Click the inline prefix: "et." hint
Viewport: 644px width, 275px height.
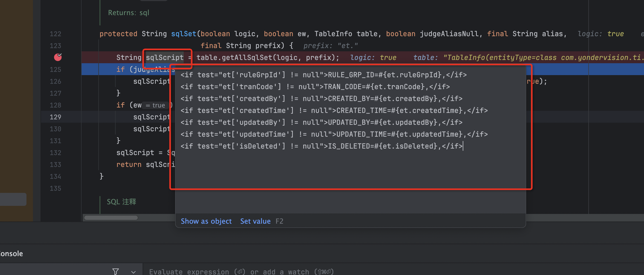tap(330, 46)
